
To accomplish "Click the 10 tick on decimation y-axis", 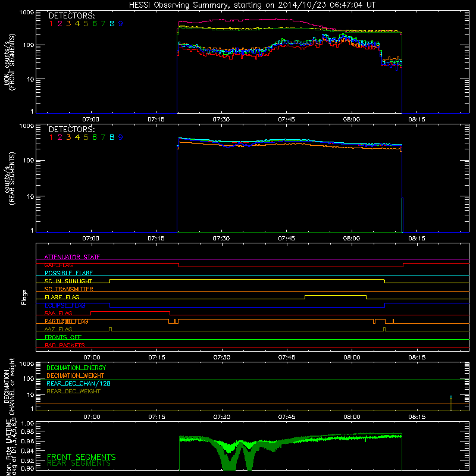I will tap(30, 395).
